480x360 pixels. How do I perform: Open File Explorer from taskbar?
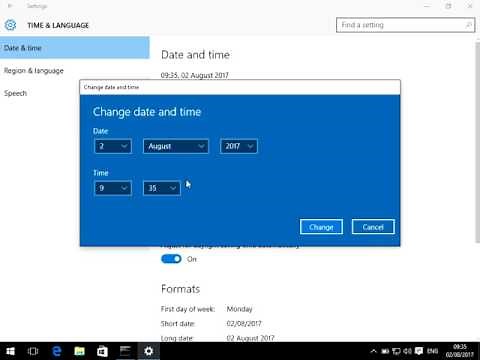click(79, 351)
